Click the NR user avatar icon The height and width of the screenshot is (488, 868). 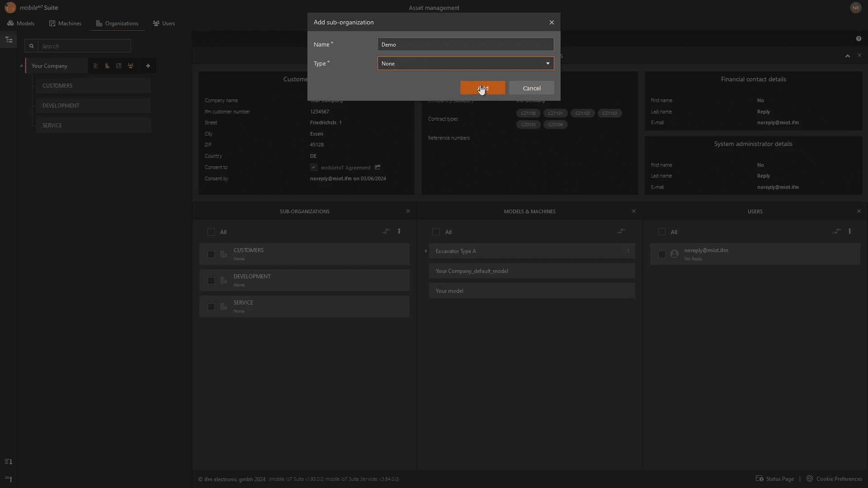pos(855,8)
